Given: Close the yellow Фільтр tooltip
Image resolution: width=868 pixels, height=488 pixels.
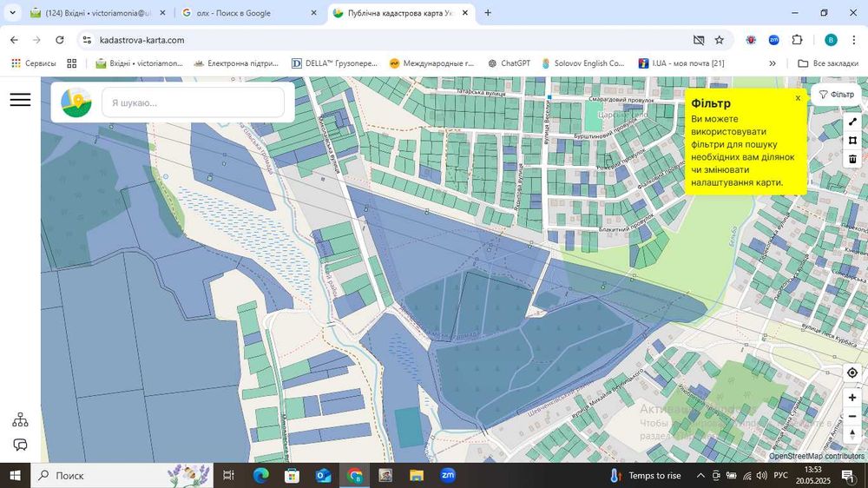Looking at the screenshot, I should pyautogui.click(x=798, y=98).
